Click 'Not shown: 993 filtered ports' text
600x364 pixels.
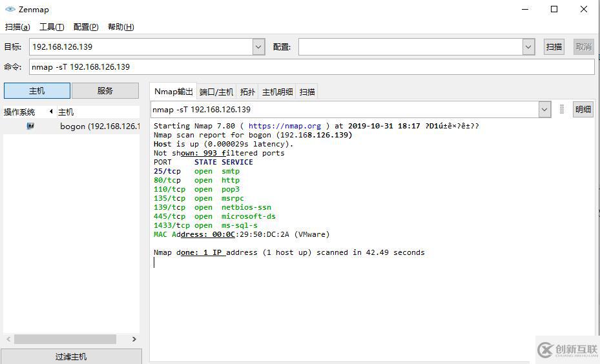click(219, 153)
